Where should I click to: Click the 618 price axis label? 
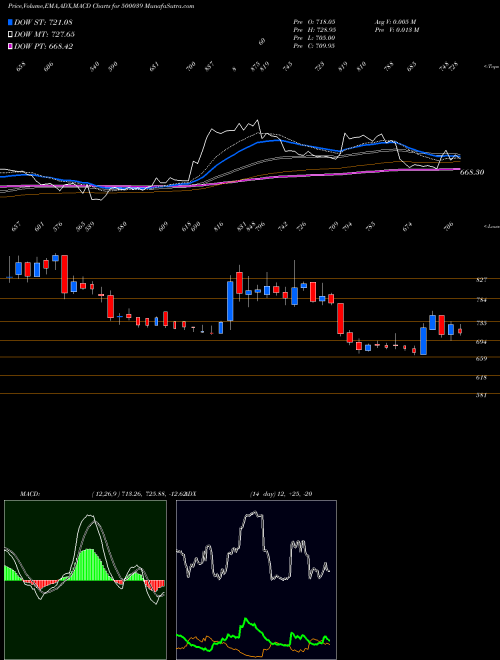click(482, 378)
